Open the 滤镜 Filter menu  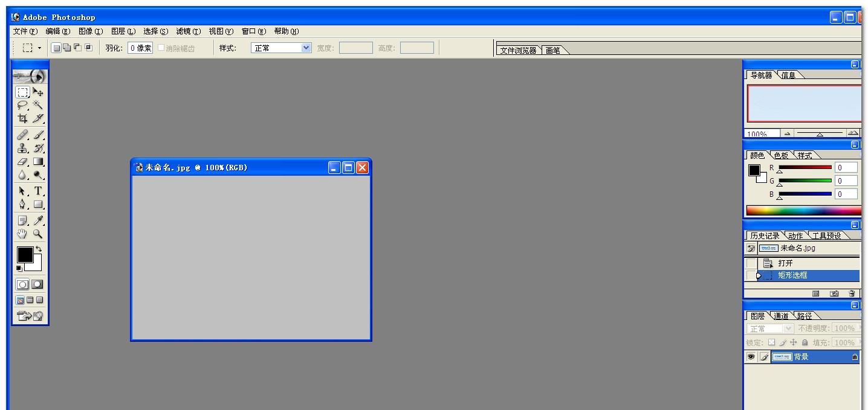click(x=188, y=31)
